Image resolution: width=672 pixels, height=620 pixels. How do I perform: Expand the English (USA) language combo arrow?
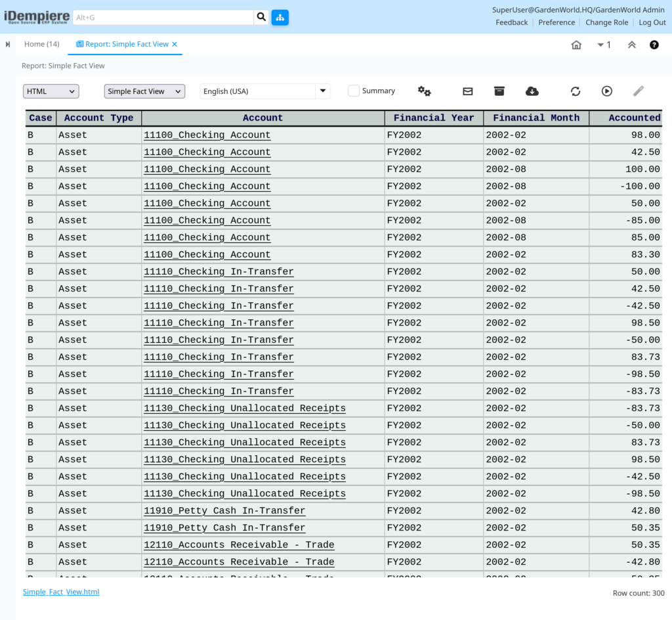[323, 91]
